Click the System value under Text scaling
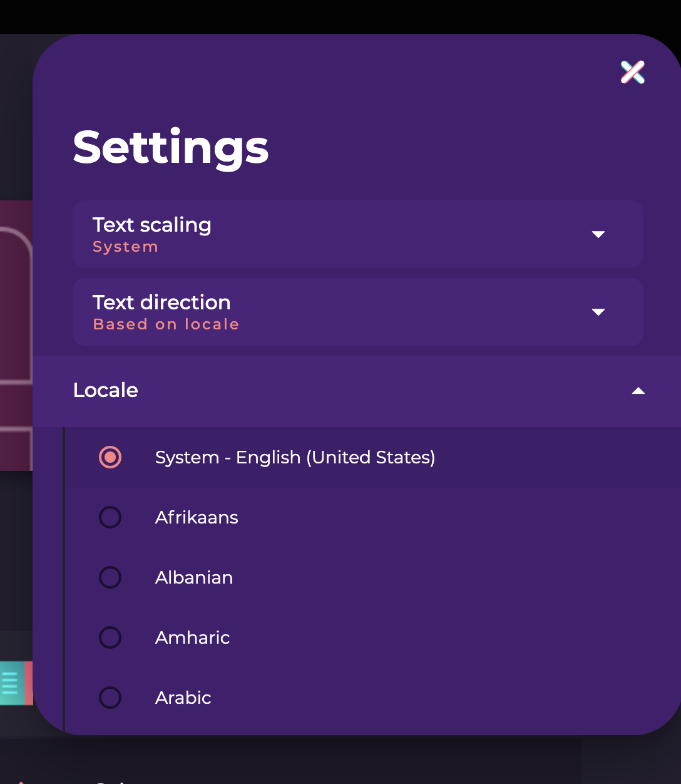681x784 pixels. (x=125, y=246)
